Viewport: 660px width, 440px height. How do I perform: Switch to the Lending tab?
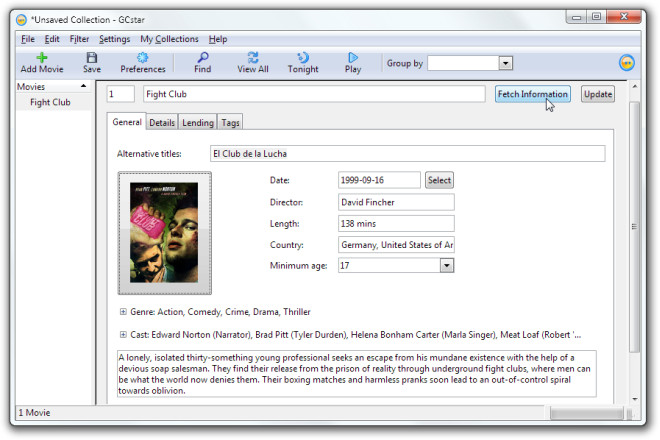pos(198,123)
